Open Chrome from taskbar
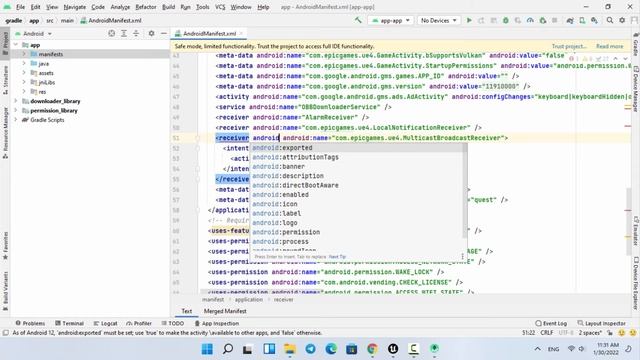Viewport: 640px width, 360px height. [372, 349]
